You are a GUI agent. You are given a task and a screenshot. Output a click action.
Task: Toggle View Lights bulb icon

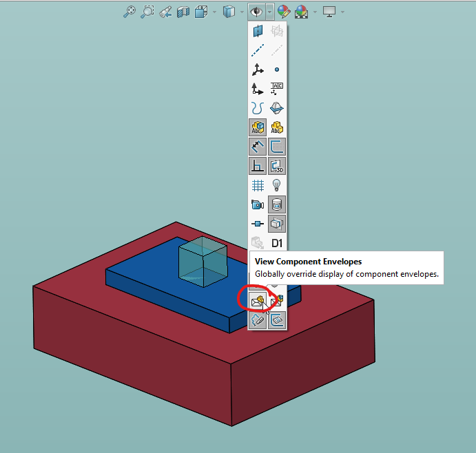277,185
